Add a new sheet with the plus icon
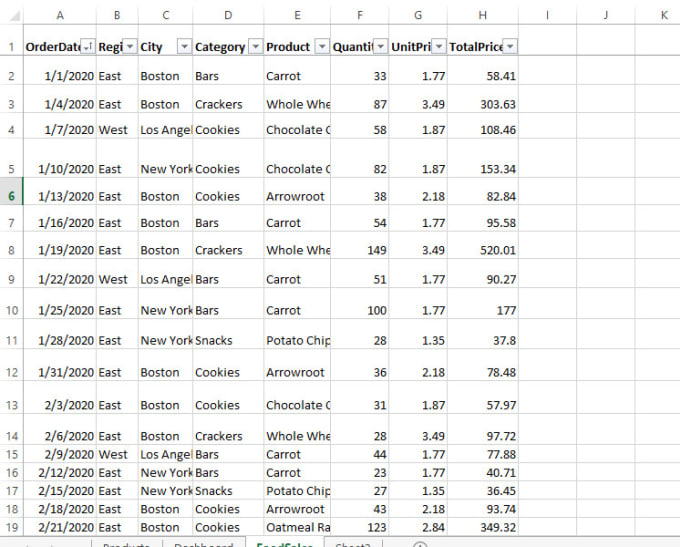 pyautogui.click(x=420, y=544)
